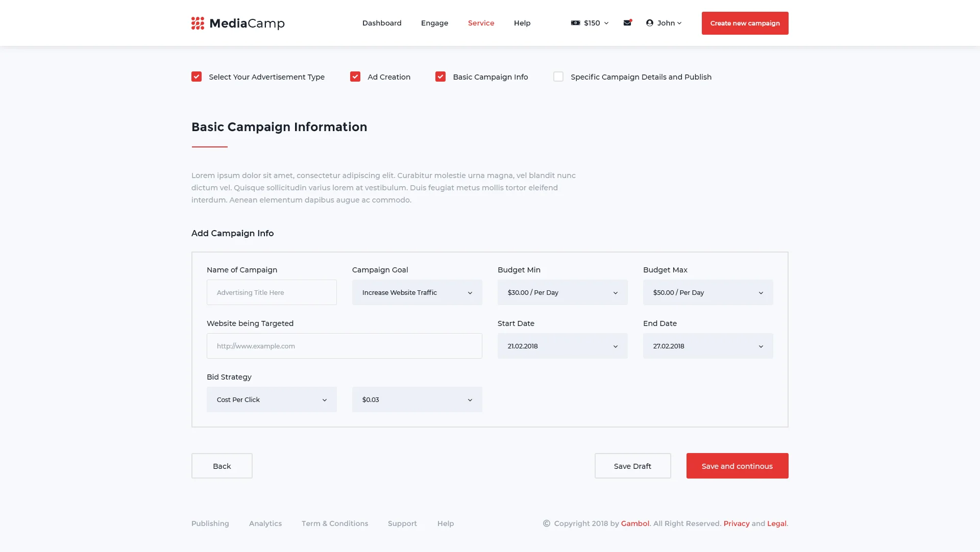This screenshot has width=980, height=552.
Task: Open the Engage menu item
Action: pyautogui.click(x=434, y=23)
